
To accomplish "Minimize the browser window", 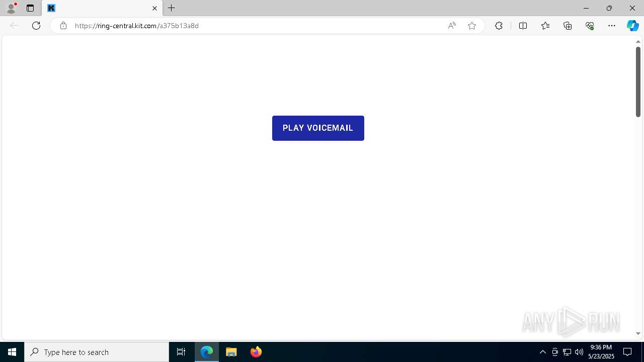I will tap(586, 8).
